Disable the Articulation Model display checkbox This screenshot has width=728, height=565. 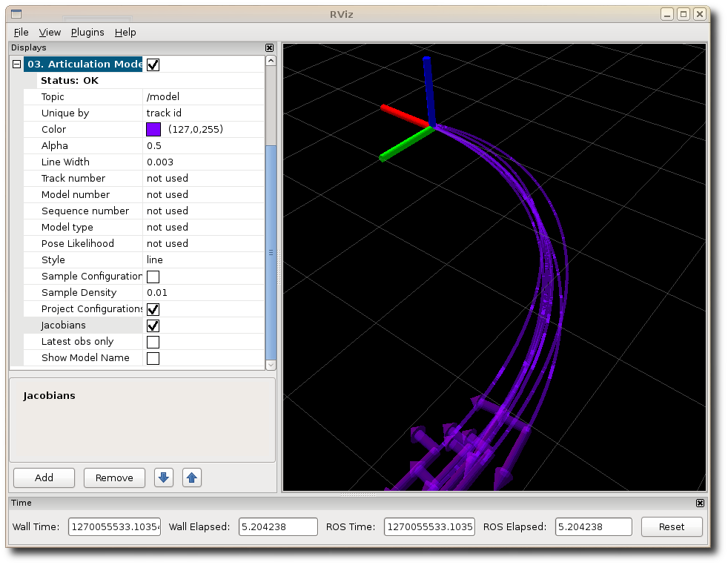point(153,65)
